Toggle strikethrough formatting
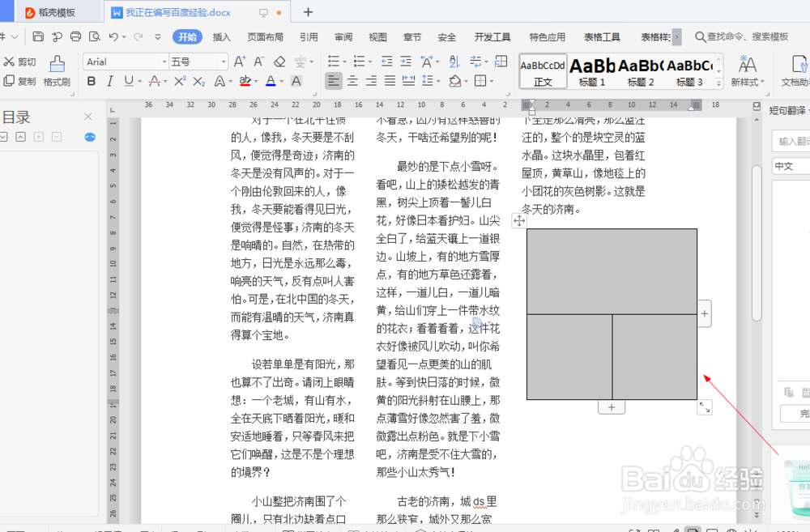Viewport: 810px width, 532px height. click(154, 81)
